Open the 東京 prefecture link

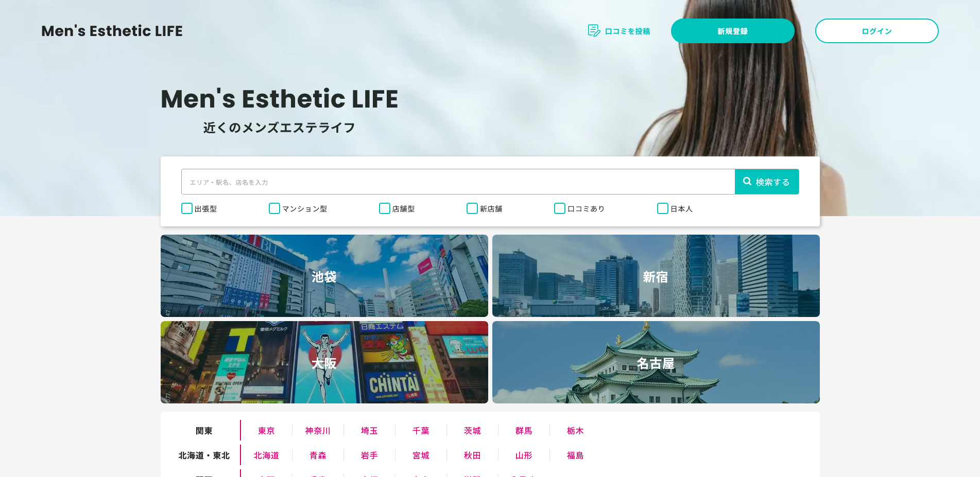266,431
